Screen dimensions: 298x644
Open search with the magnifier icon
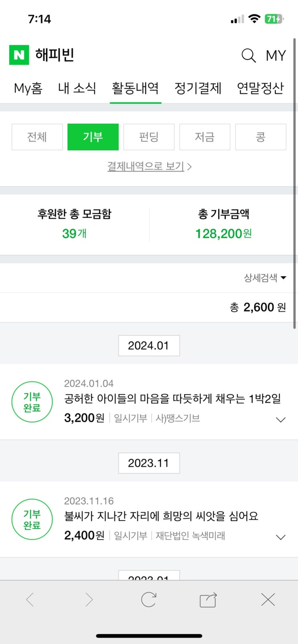(x=248, y=55)
